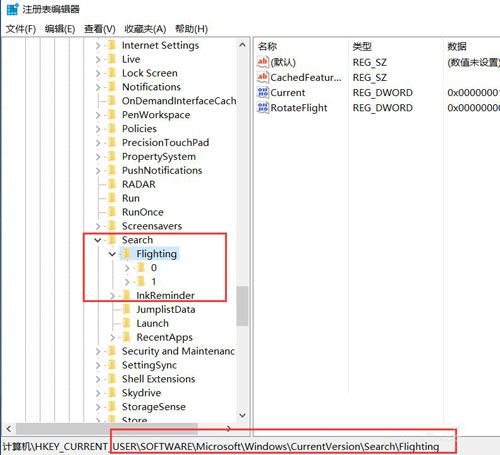Click the Shell Extensions folder icon

112,379
